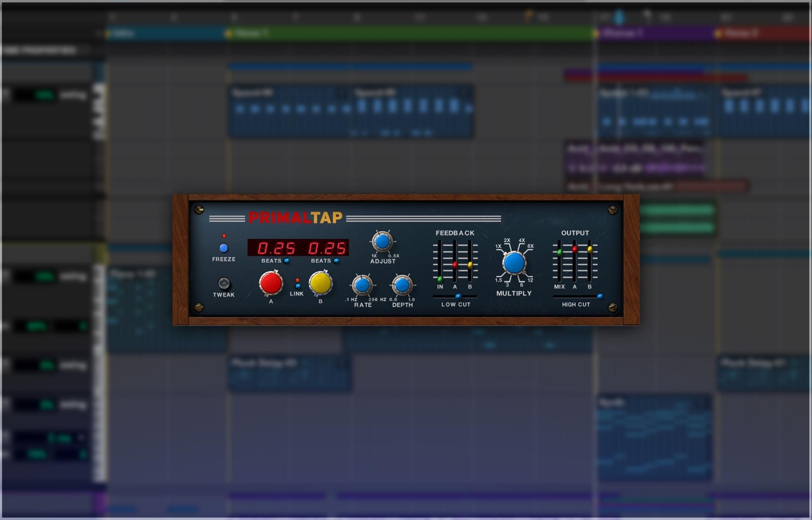Click the yellow delay B knob
Image resolution: width=812 pixels, height=520 pixels.
point(321,283)
